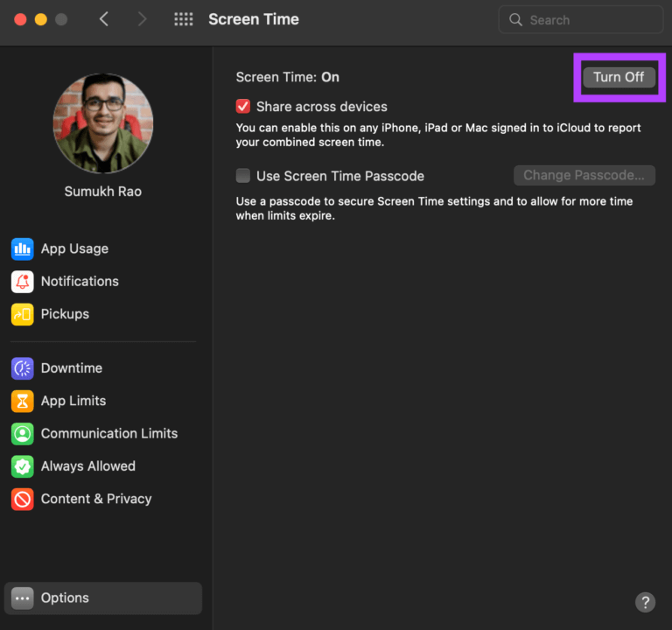Open App Limits settings label
This screenshot has height=630, width=672.
[x=73, y=401]
